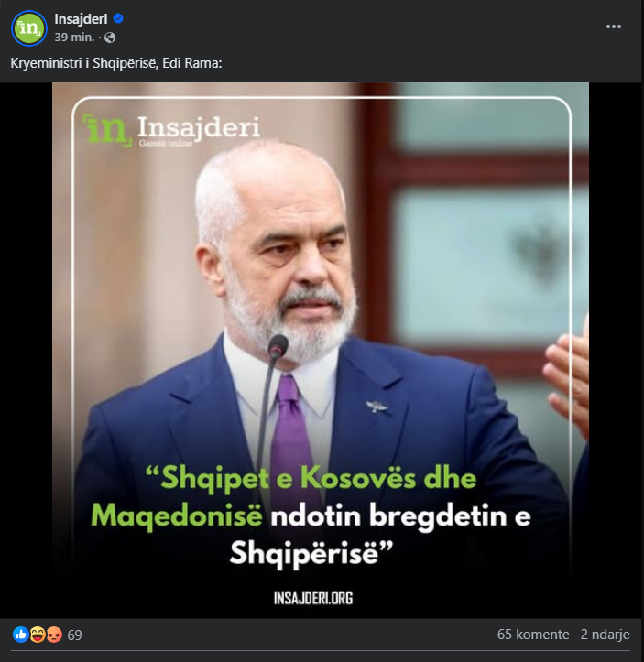Open the three-dot post options menu
This screenshot has width=644, height=662.
[x=613, y=27]
